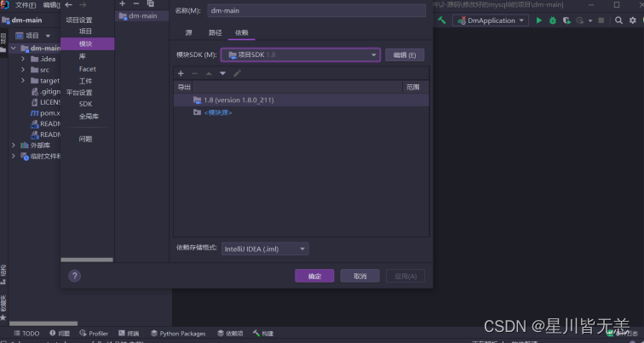This screenshot has height=343, width=644.
Task: Select <模块源> dependency row
Action: click(x=301, y=112)
